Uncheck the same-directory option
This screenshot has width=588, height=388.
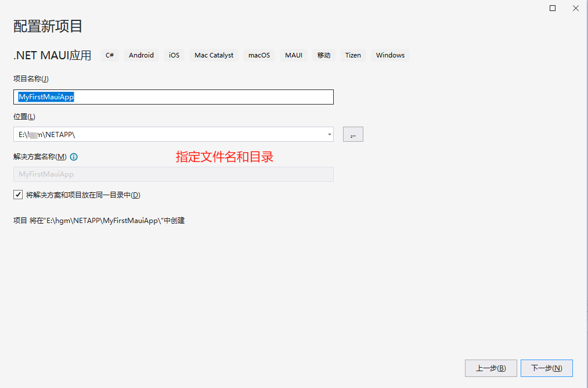(x=18, y=194)
